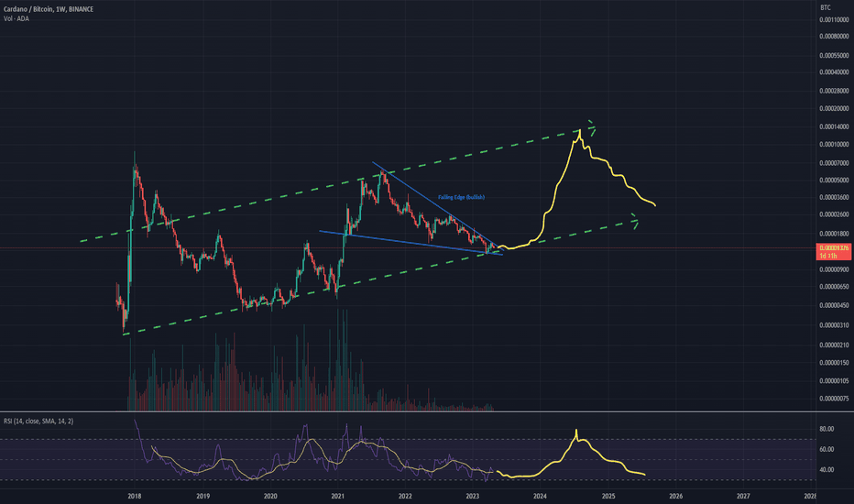Select the yellow RSI projection curve
Viewport: 854px width, 504px height.
[571, 455]
